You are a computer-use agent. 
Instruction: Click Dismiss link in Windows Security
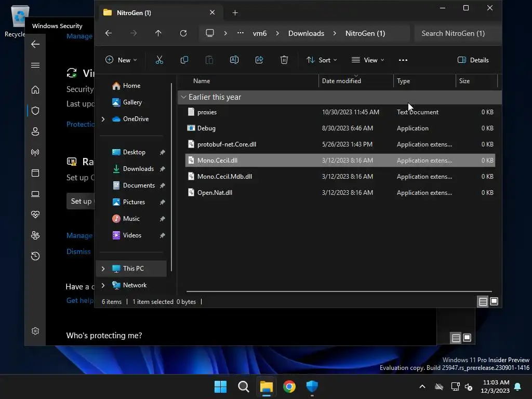point(78,251)
